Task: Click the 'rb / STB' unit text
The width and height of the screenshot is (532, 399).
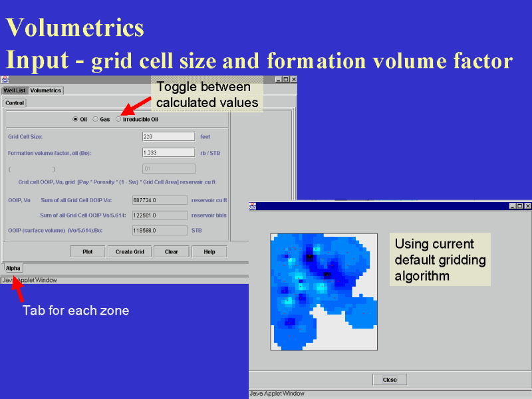Action: pos(210,153)
